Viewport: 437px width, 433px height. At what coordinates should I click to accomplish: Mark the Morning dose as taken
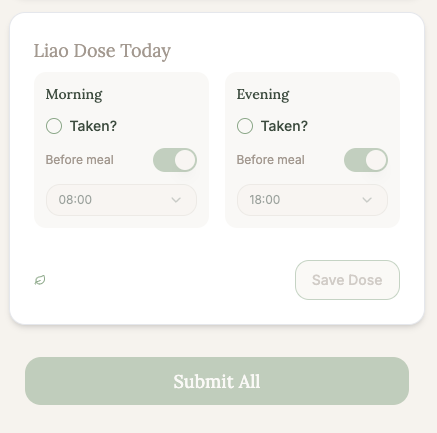click(54, 126)
